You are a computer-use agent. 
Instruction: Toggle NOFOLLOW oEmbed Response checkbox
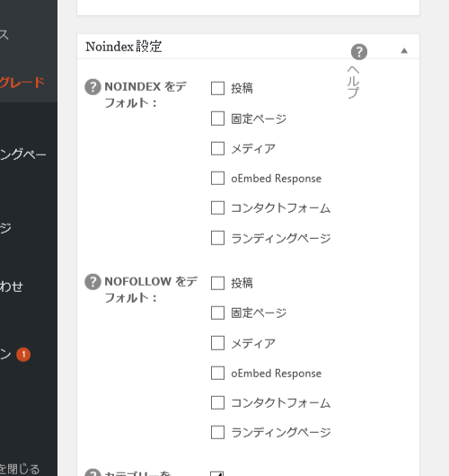217,373
